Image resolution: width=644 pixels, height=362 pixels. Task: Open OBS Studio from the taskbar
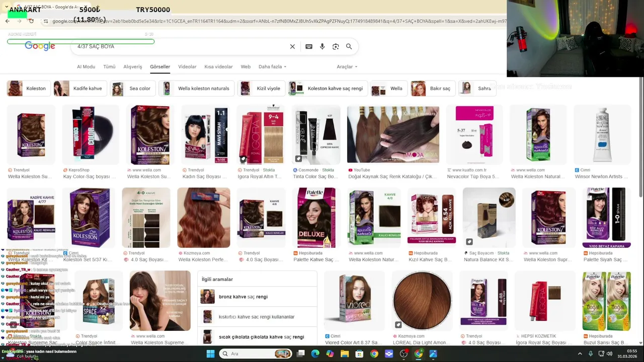pyautogui.click(x=404, y=353)
